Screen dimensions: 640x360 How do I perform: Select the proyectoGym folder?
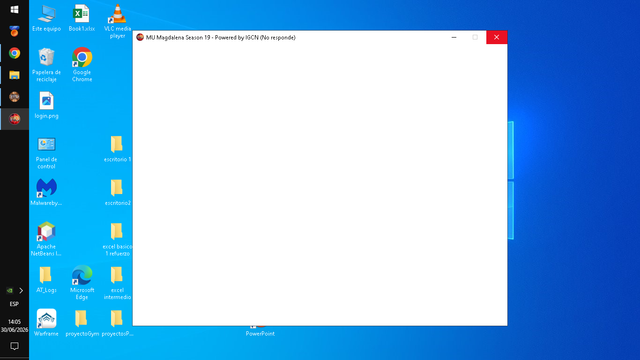82,323
